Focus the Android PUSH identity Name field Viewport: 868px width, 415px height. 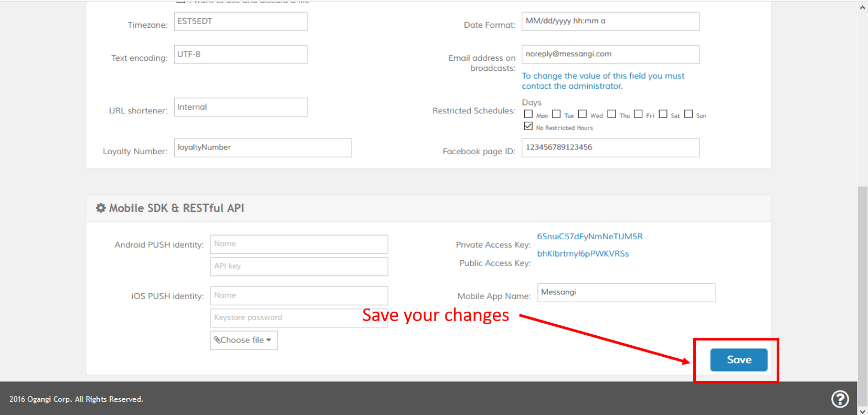pos(299,244)
